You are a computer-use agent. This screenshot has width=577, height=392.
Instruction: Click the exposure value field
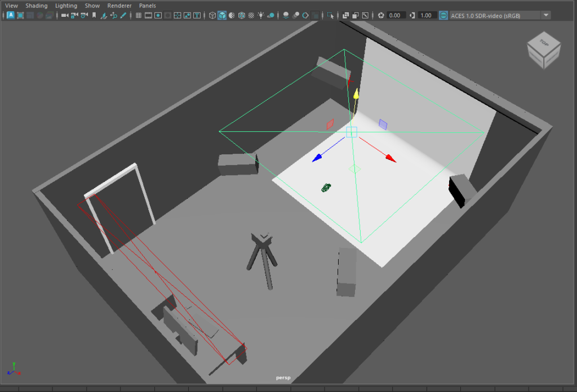click(x=395, y=15)
